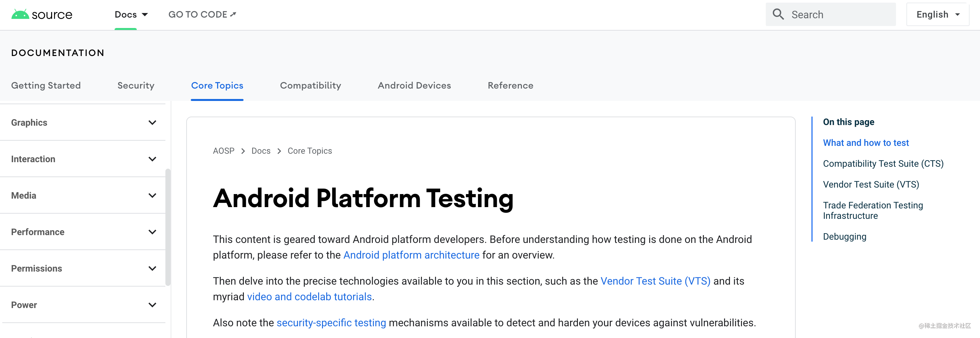The image size is (980, 338).
Task: Click the sidebar vertical scrollbar
Action: [x=168, y=227]
